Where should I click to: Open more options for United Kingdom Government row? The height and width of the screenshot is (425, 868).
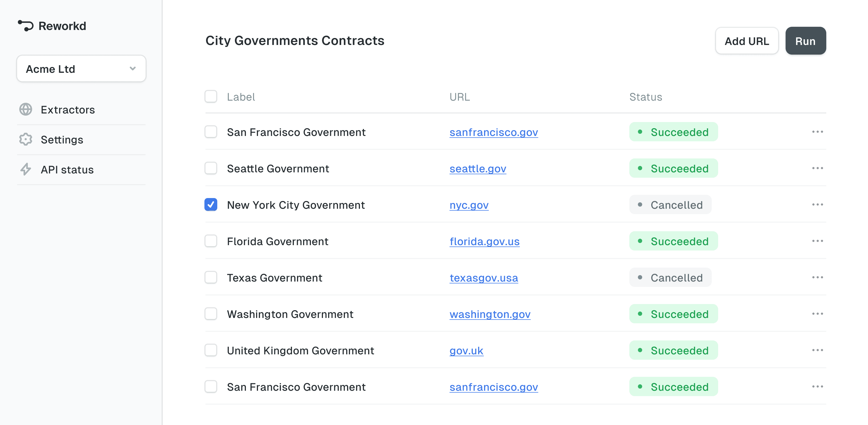coord(817,350)
